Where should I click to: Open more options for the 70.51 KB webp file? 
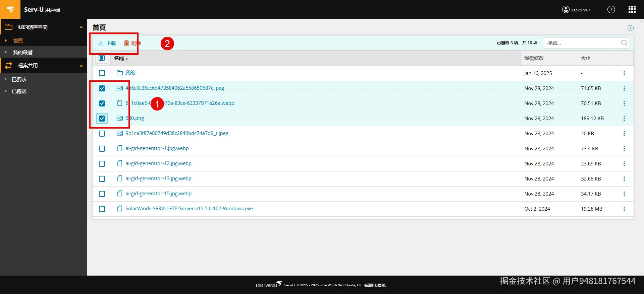(624, 103)
